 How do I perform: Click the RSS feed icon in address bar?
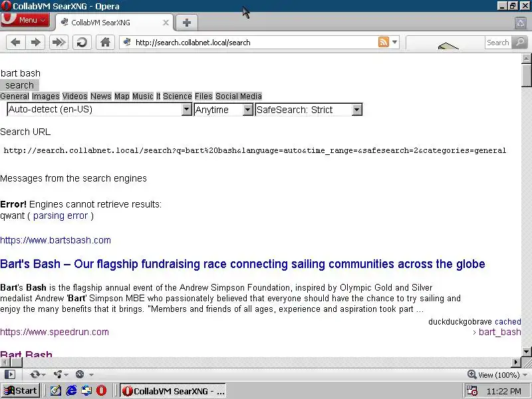point(384,42)
